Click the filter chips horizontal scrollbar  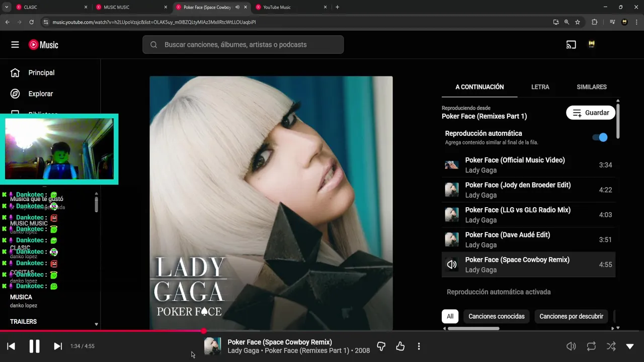click(473, 328)
